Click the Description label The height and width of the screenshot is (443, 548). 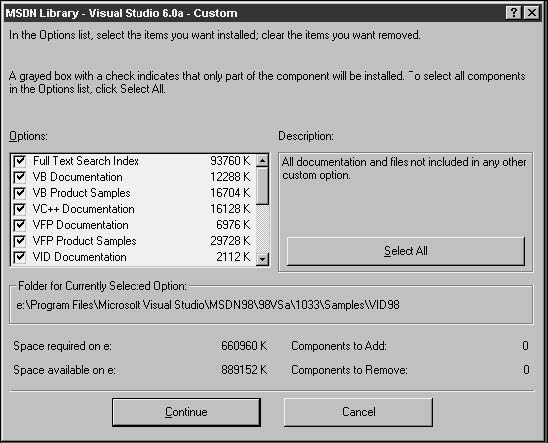[306, 136]
